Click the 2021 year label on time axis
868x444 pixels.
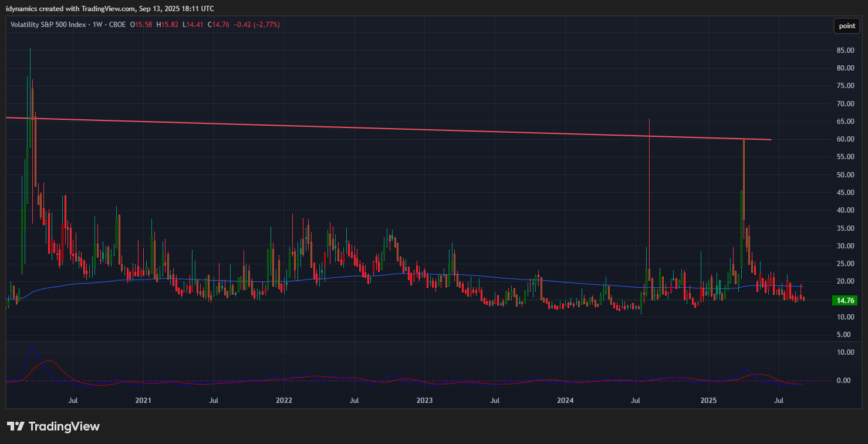(x=143, y=401)
